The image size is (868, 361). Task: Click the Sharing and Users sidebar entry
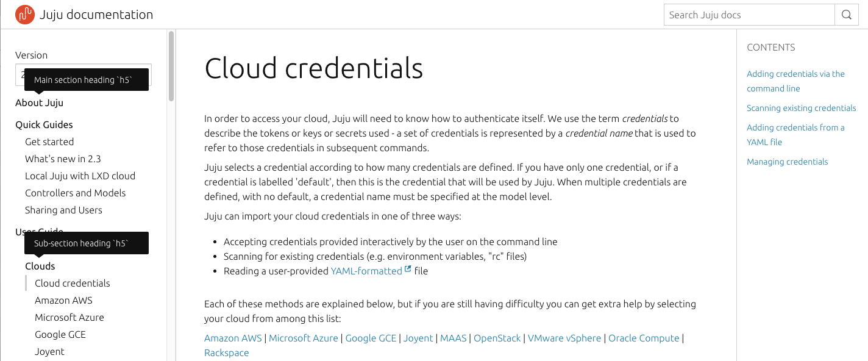63,210
